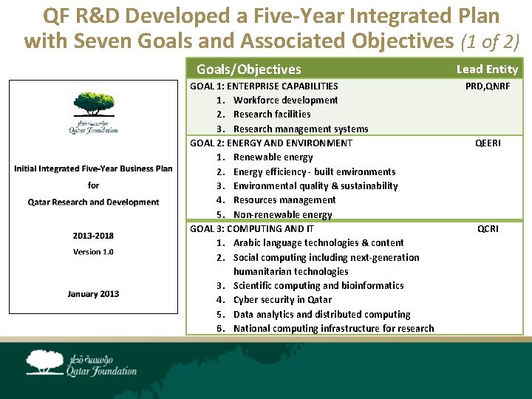Select 'Arabic language technologies & content' objective
The width and height of the screenshot is (532, 399).
pyautogui.click(x=318, y=243)
